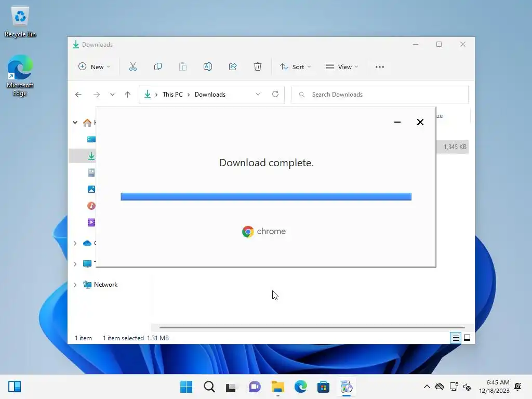Screen dimensions: 532x399
Task: Minimize the Downloads Explorer window
Action: coord(416,44)
